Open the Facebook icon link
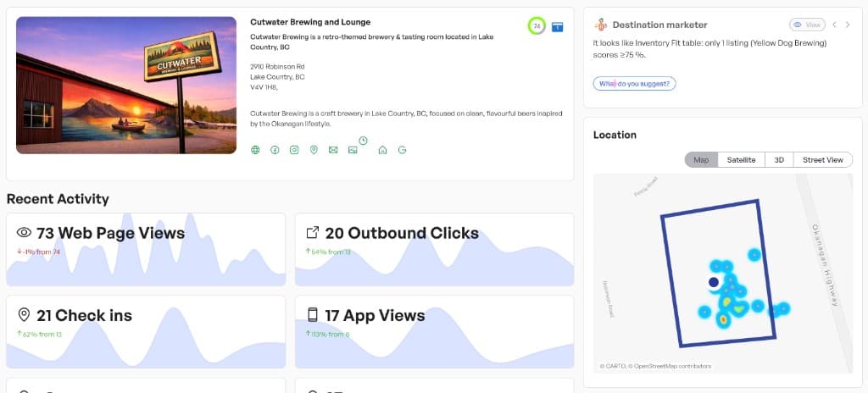868x393 pixels. point(275,150)
